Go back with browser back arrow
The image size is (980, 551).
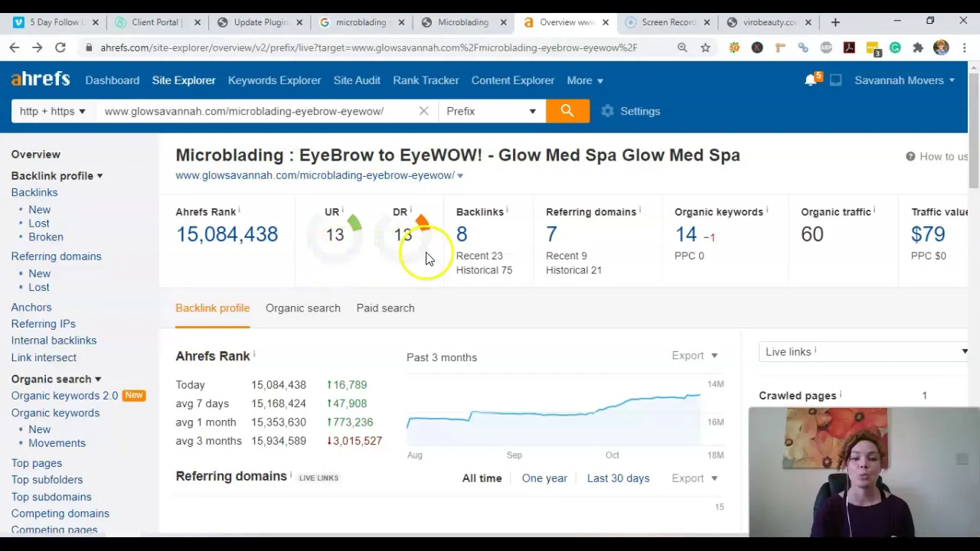14,47
